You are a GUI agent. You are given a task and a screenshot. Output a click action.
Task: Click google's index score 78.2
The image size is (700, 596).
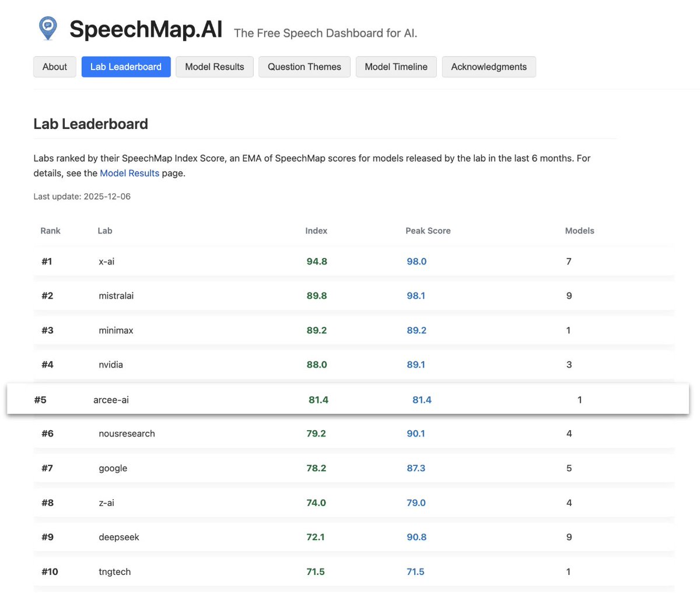point(316,468)
